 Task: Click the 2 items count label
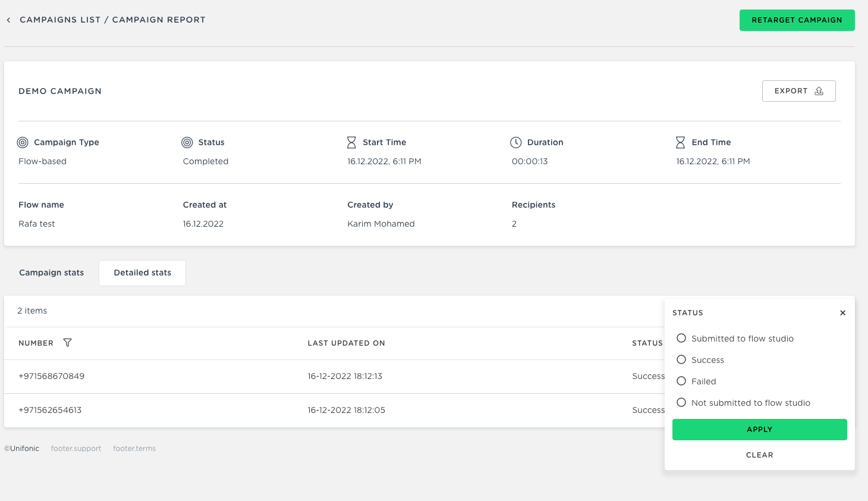(32, 311)
